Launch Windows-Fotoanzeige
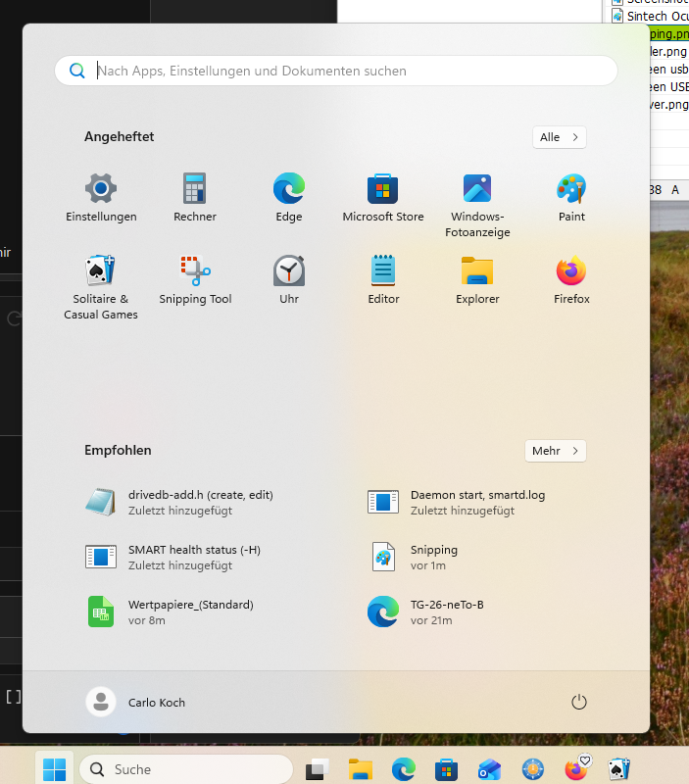This screenshot has width=689, height=784. click(477, 205)
